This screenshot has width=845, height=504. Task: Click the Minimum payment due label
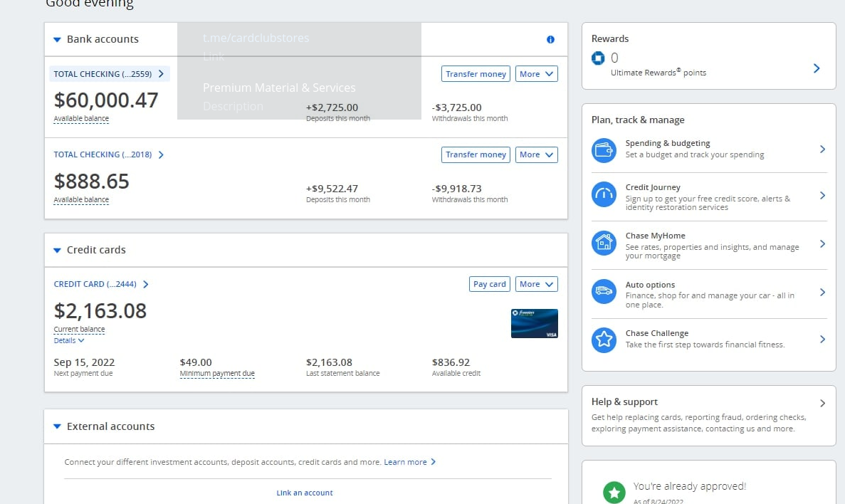[x=217, y=374]
